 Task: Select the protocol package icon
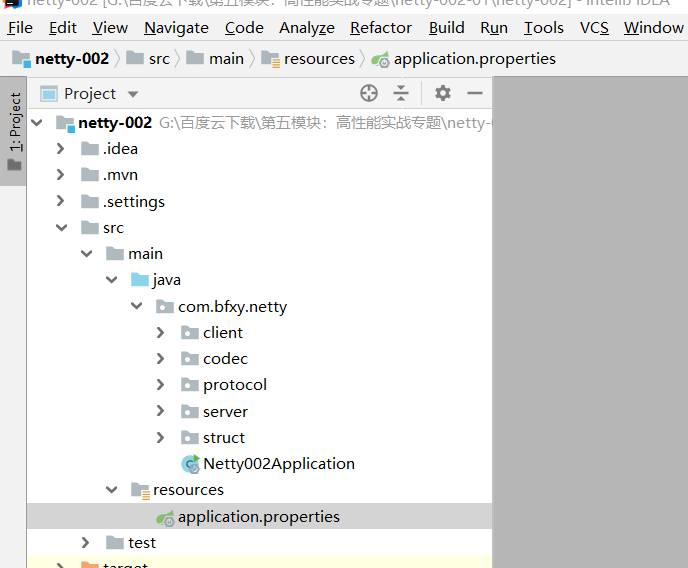[190, 385]
